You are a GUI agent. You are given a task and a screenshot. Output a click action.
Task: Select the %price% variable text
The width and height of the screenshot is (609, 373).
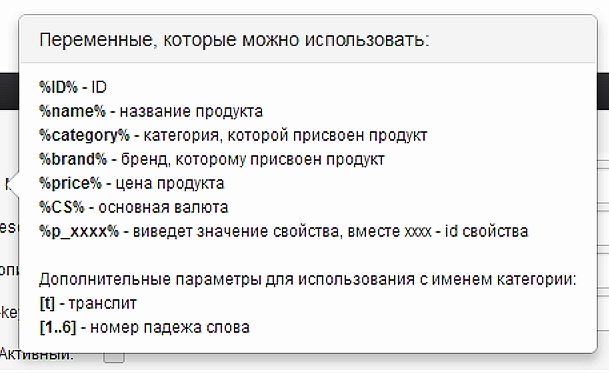[x=70, y=183]
